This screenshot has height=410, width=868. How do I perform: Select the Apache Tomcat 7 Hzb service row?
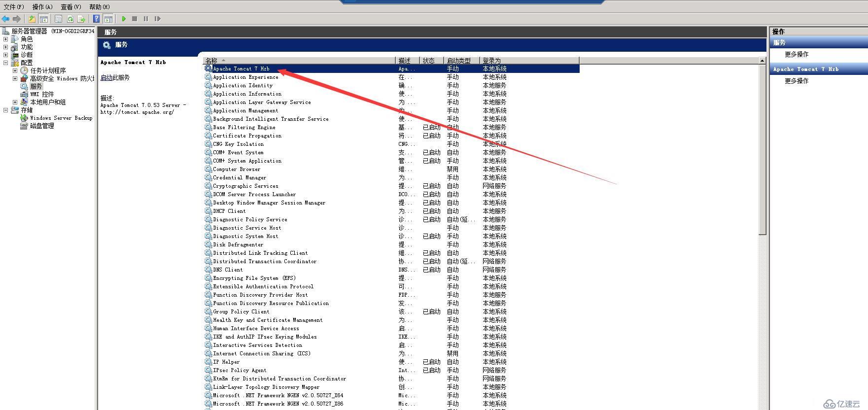(x=392, y=69)
